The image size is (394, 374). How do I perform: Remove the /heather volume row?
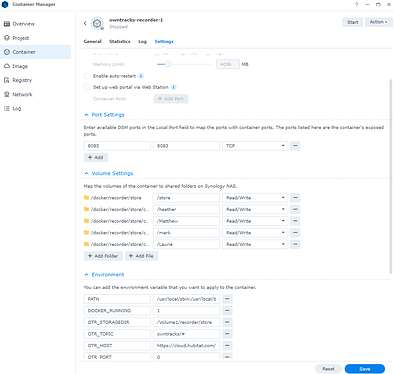tap(295, 209)
